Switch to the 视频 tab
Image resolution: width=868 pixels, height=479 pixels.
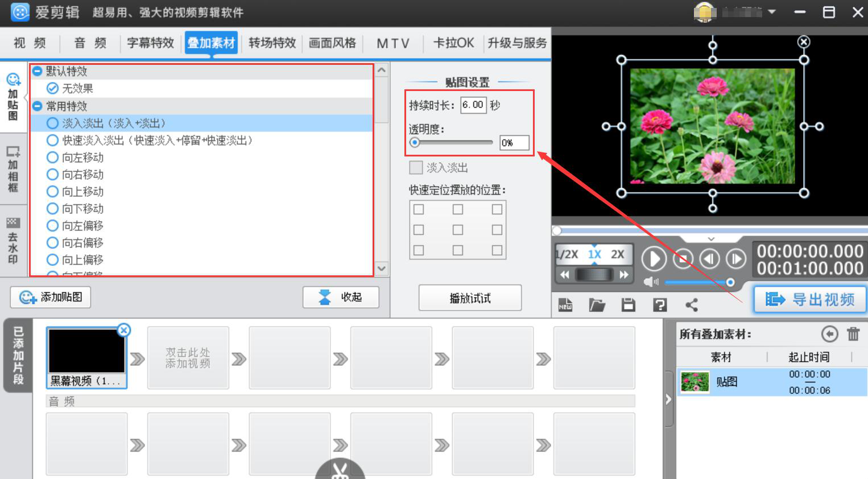pos(30,43)
